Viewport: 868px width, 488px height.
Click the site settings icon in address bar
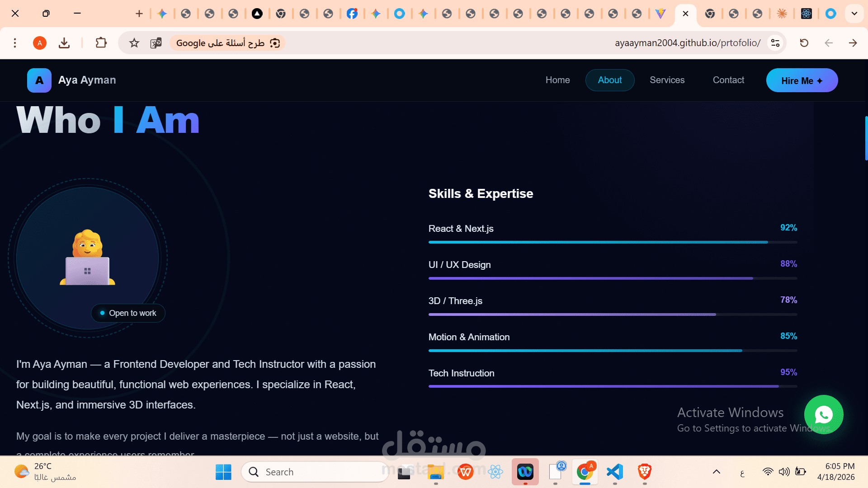[x=775, y=43]
